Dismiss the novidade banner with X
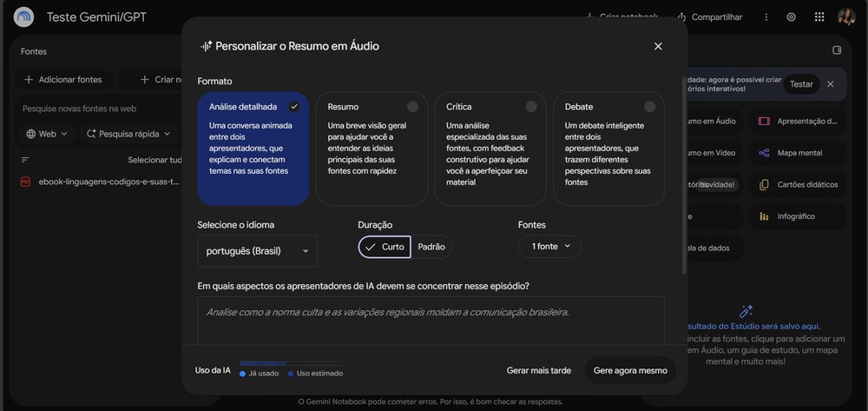Screen dimensions: 868x411 coord(830,84)
